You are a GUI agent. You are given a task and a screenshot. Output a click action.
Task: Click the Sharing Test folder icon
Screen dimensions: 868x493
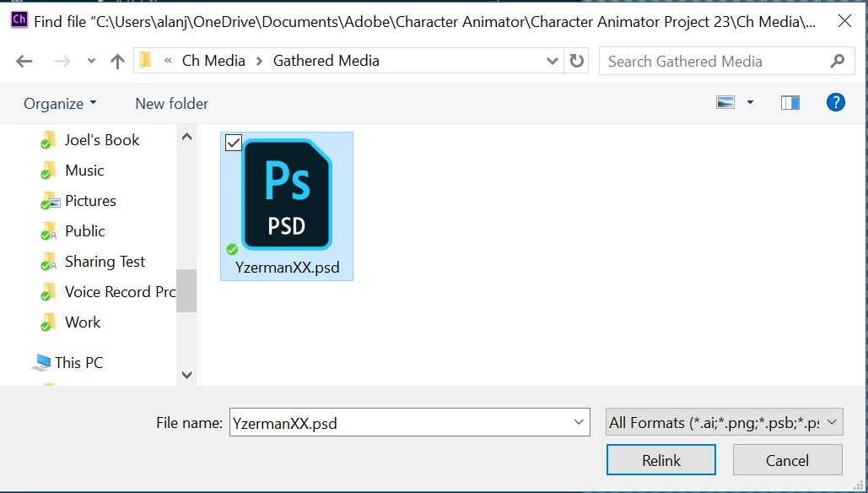[x=48, y=262]
